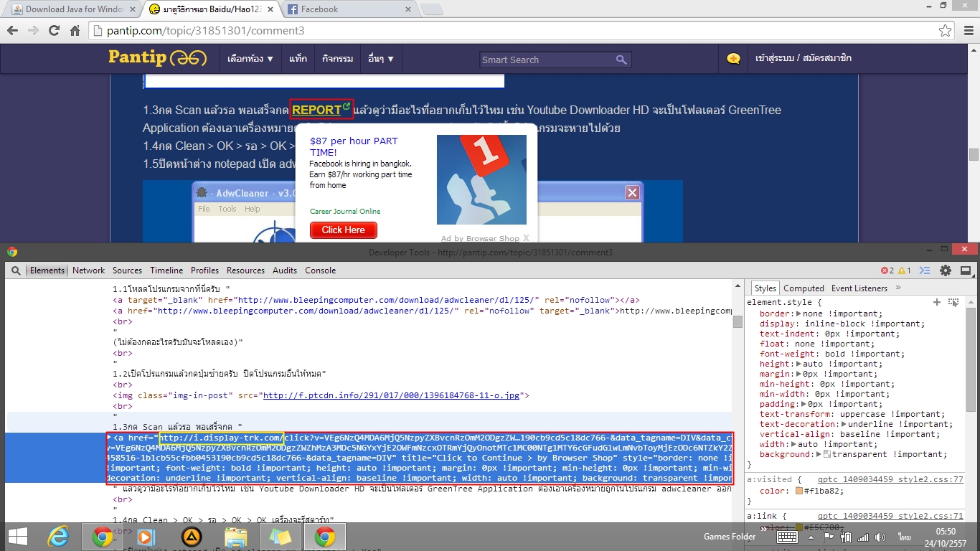Click the Facebook ad thumbnail image
The width and height of the screenshot is (980, 551).
481,179
